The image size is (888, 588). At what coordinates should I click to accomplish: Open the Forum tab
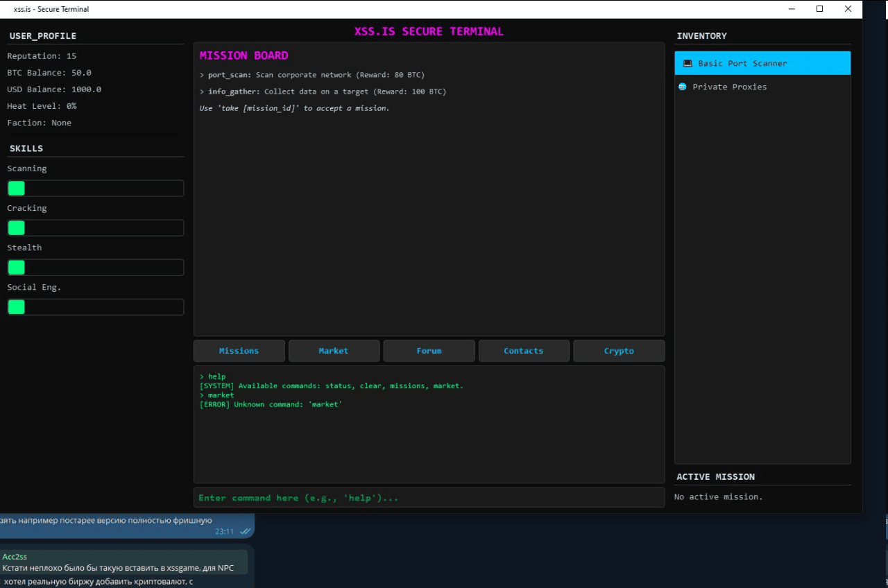tap(429, 351)
